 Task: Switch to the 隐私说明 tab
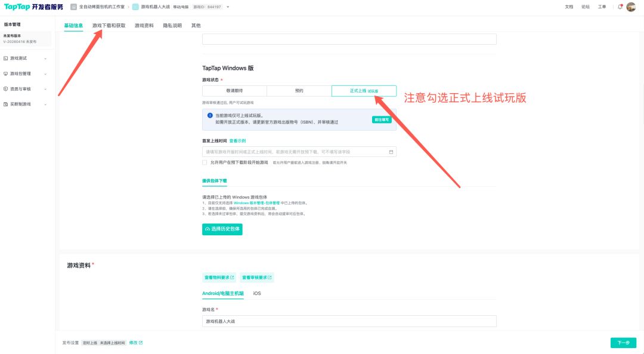coord(172,26)
